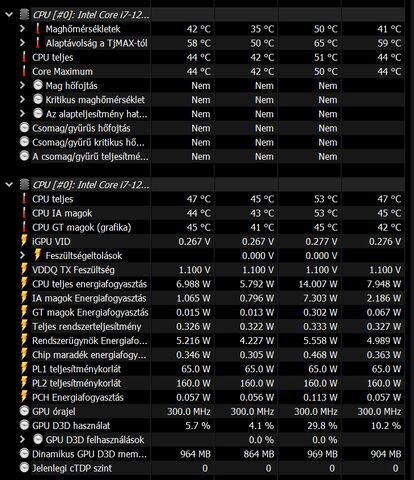Viewport: 414px width, 480px height.
Task: Click the lightning icon beside GT magok Energiafogyasztás
Action: point(24,312)
